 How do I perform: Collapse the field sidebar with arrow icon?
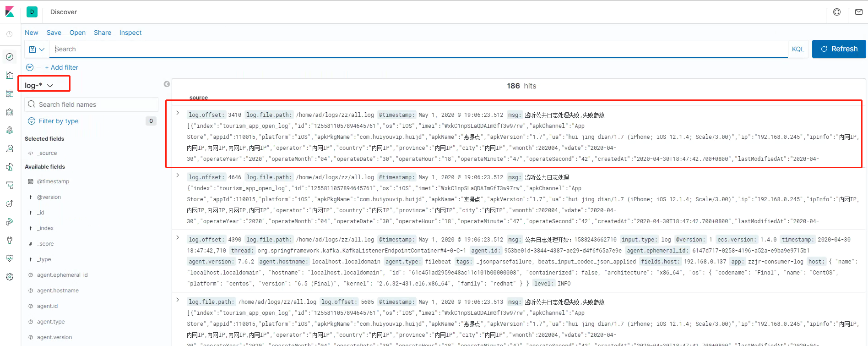tap(167, 84)
